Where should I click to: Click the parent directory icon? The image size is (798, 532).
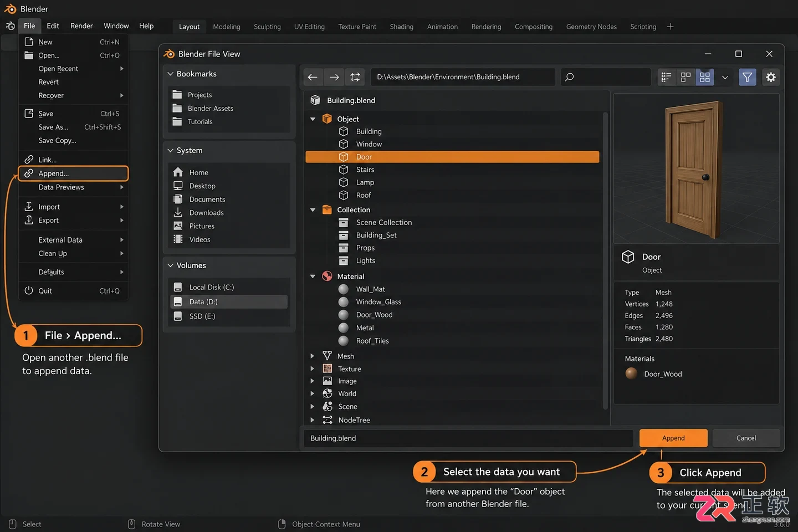(355, 77)
